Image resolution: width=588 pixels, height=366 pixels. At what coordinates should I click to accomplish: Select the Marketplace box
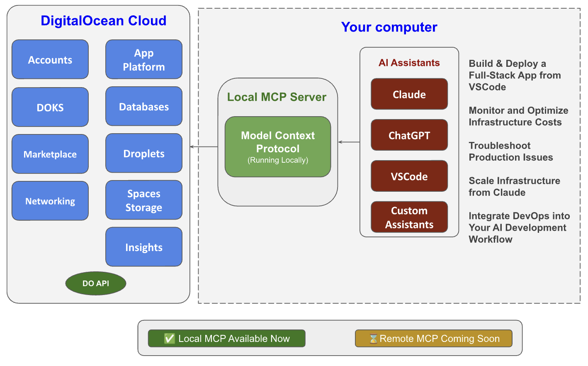[50, 154]
